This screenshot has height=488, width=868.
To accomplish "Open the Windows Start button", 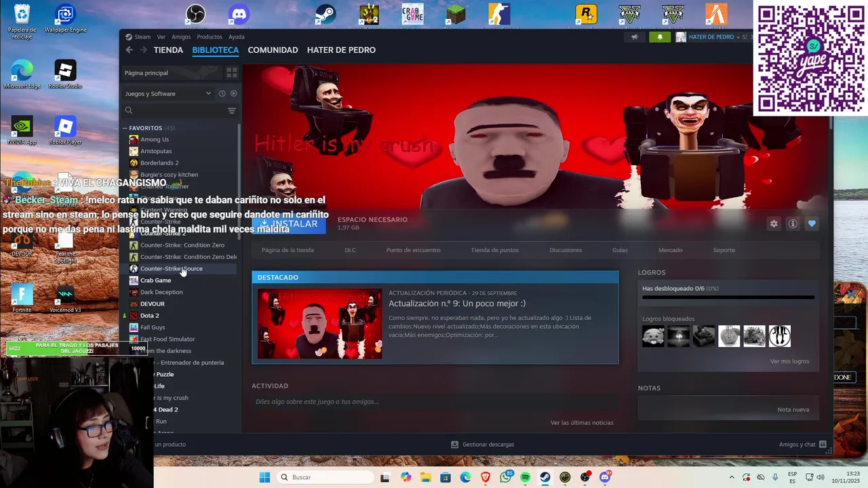I will click(264, 477).
